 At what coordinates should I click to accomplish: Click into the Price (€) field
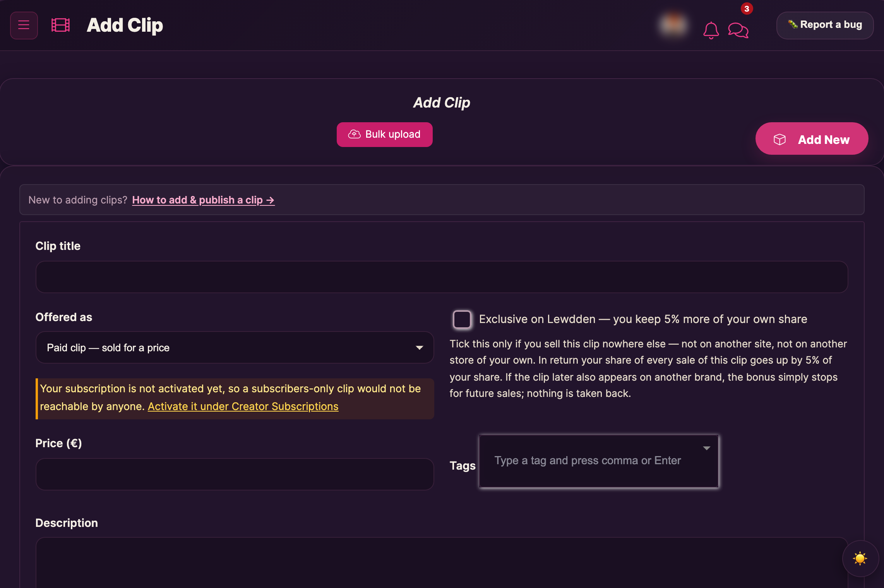click(x=235, y=474)
